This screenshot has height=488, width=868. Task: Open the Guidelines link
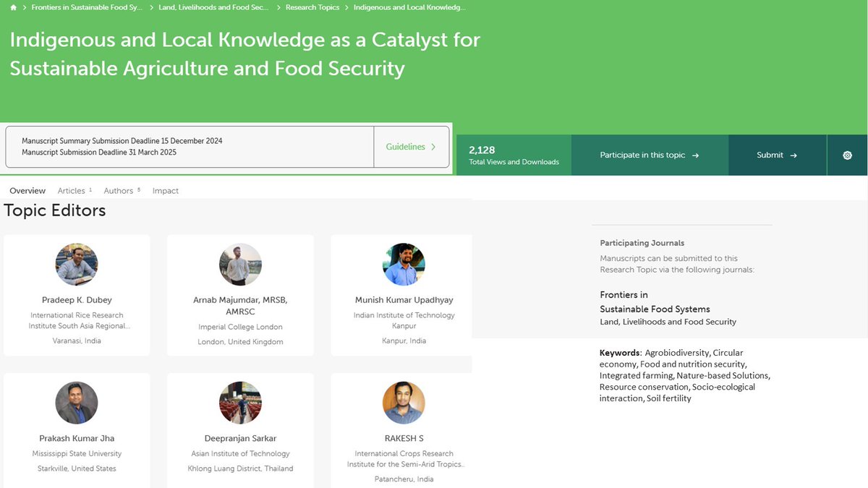coord(411,147)
